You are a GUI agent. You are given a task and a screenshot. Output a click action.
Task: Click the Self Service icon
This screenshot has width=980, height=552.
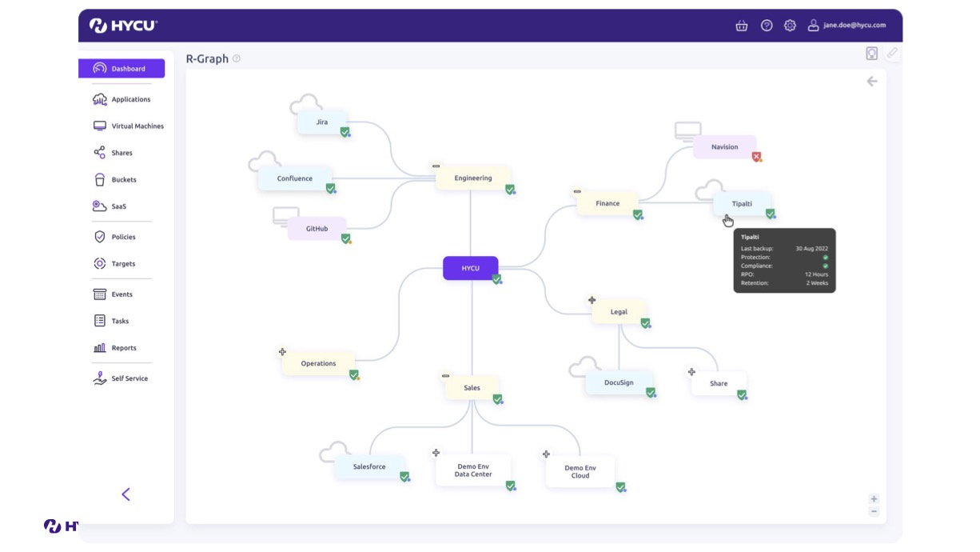[100, 378]
